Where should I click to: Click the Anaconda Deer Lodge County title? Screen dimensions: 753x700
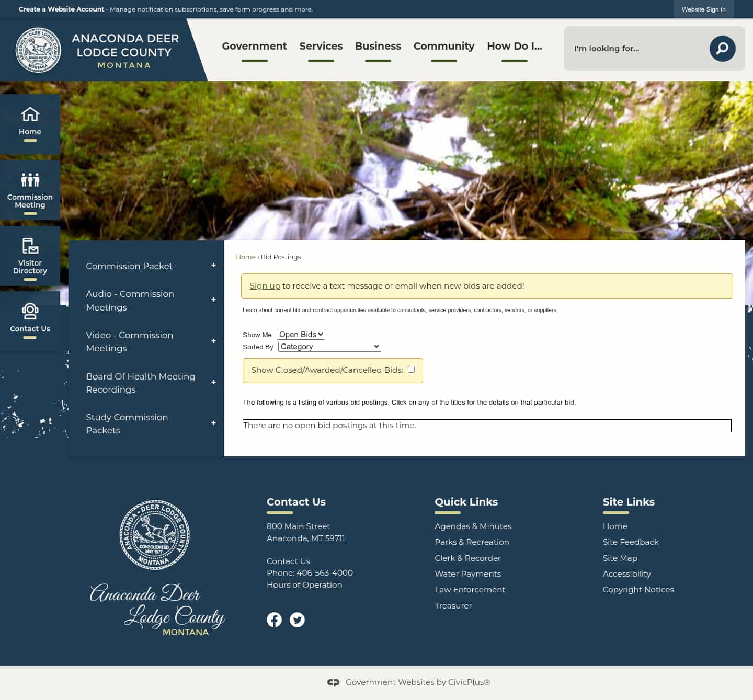tap(125, 51)
